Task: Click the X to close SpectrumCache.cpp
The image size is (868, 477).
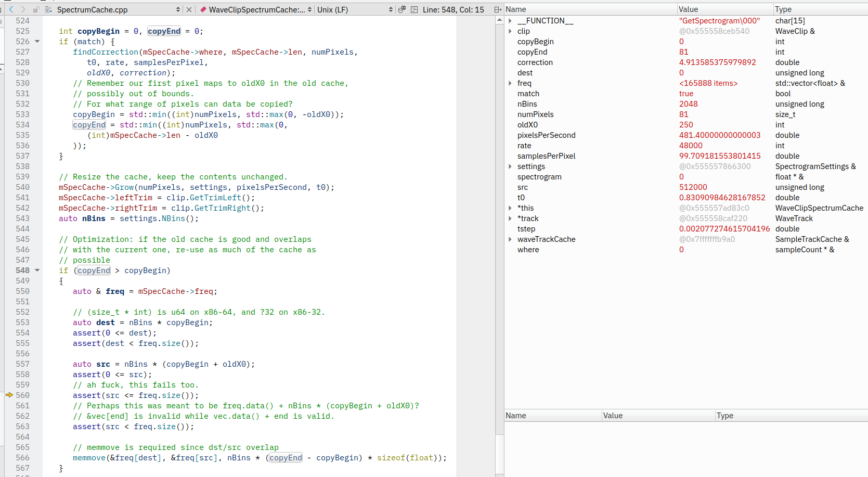Action: coord(189,9)
